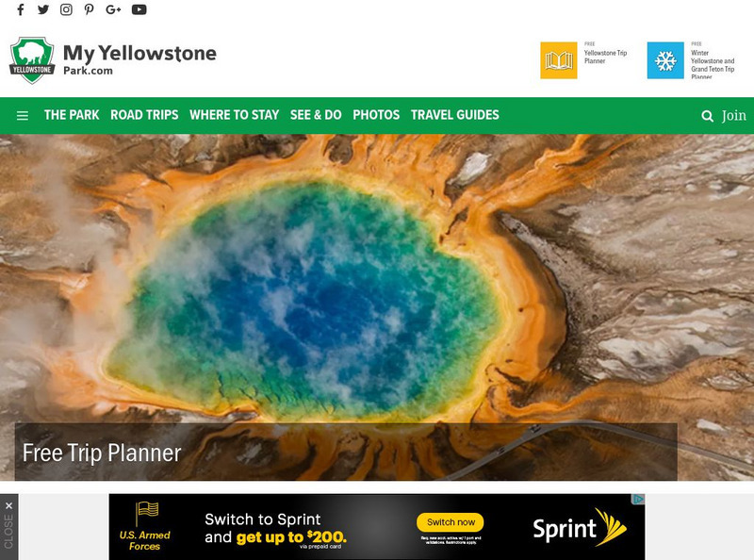The height and width of the screenshot is (560, 754).
Task: Open SEE & DO menu
Action: [316, 115]
